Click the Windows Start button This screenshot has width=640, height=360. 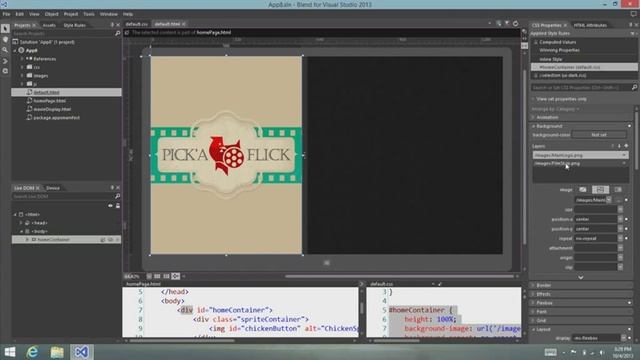tap(10, 352)
